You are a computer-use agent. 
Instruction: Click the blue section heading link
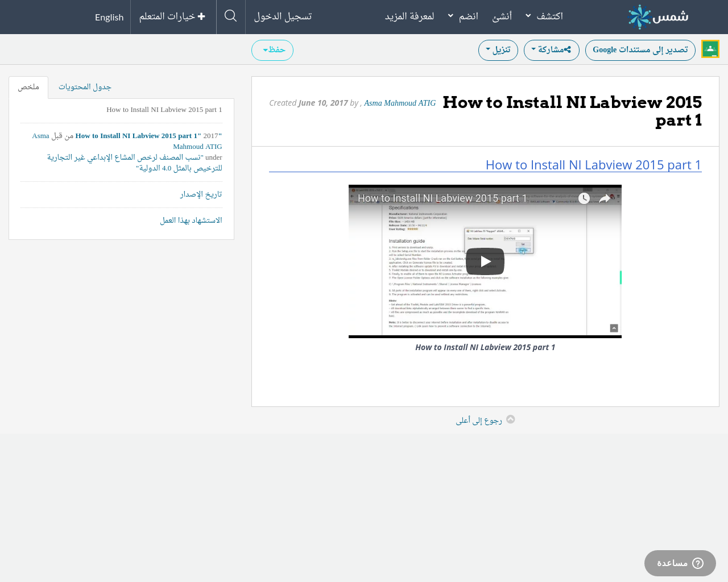tap(593, 165)
